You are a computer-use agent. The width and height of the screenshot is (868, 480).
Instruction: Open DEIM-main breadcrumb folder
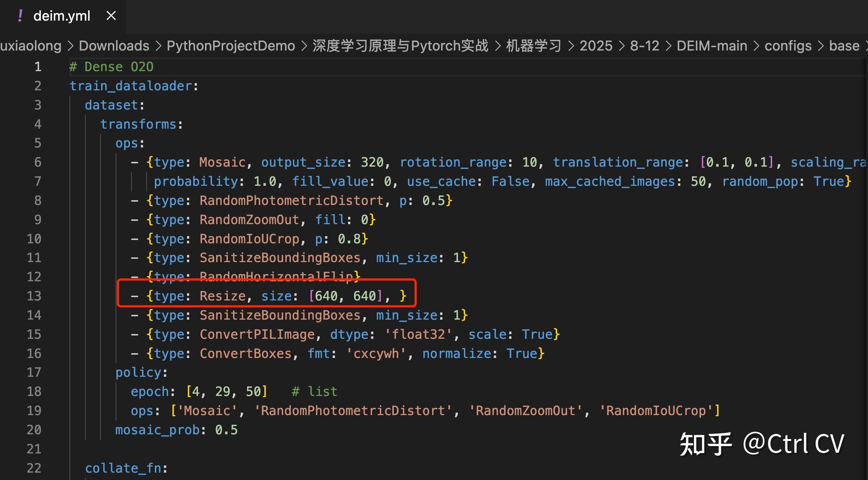712,46
